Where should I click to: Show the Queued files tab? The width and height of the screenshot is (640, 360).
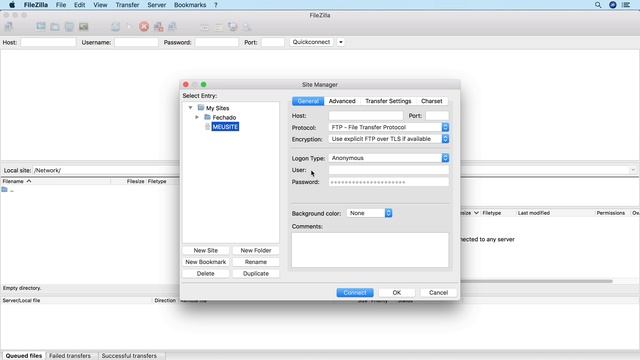point(24,356)
